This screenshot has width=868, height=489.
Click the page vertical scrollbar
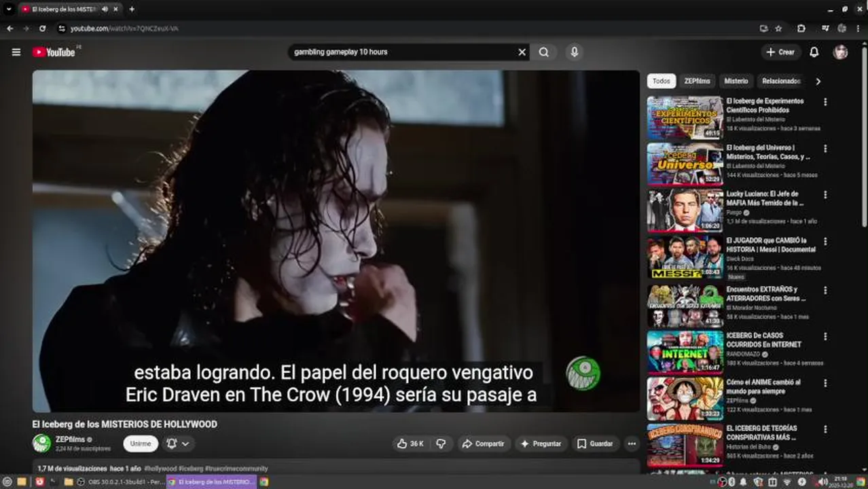coord(864,136)
